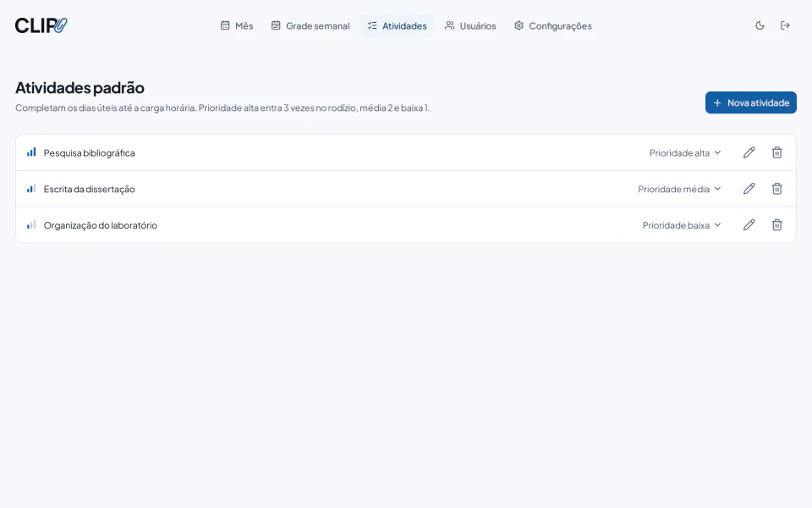Open the Prioridade baixa dropdown
Screen dimensions: 812x508
click(682, 225)
